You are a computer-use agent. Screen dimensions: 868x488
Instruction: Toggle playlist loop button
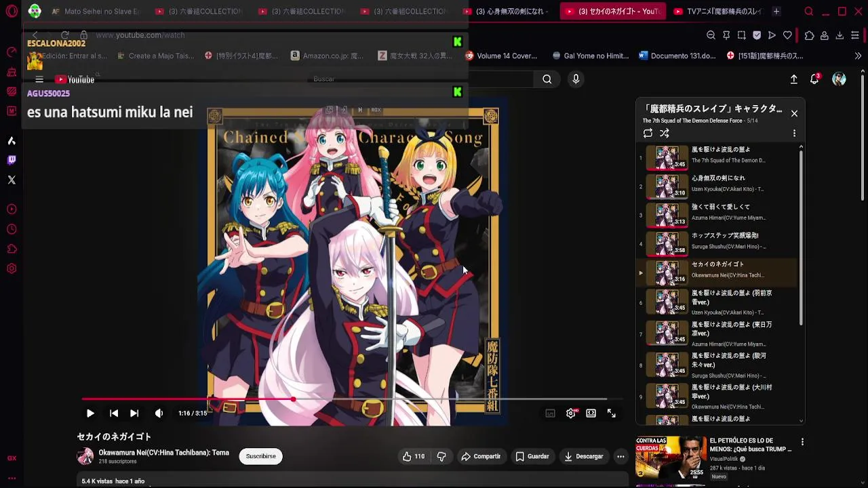click(648, 134)
